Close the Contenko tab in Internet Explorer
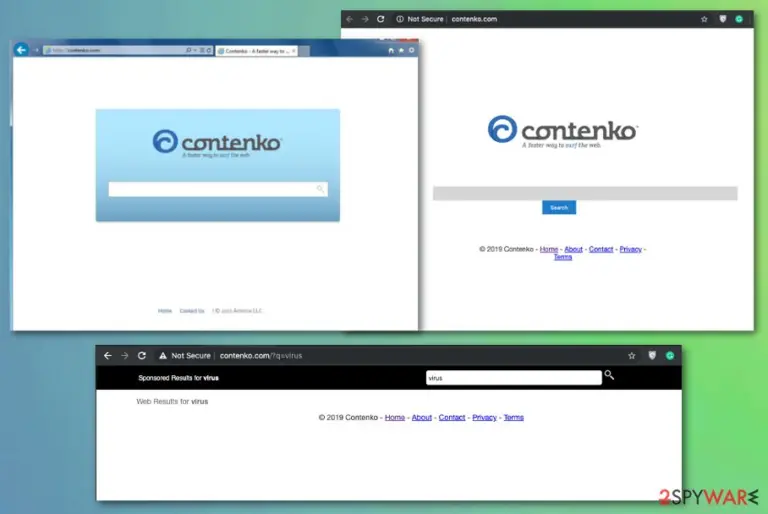768x514 pixels. [x=293, y=51]
